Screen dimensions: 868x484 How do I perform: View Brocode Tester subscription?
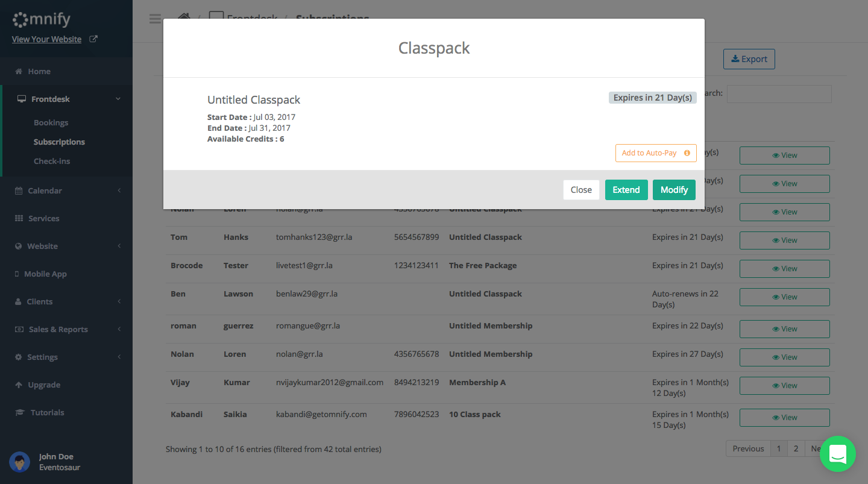pos(784,268)
